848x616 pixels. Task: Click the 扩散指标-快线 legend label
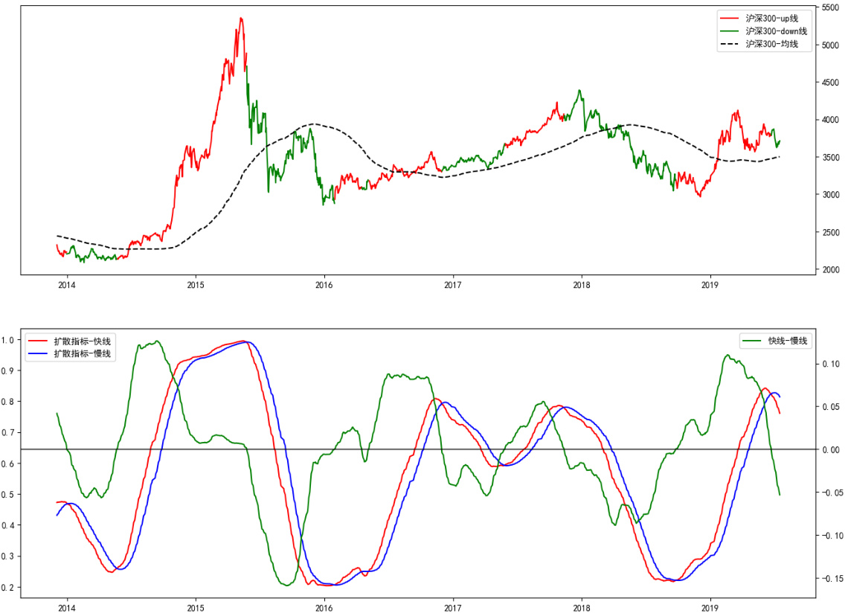tap(83, 340)
